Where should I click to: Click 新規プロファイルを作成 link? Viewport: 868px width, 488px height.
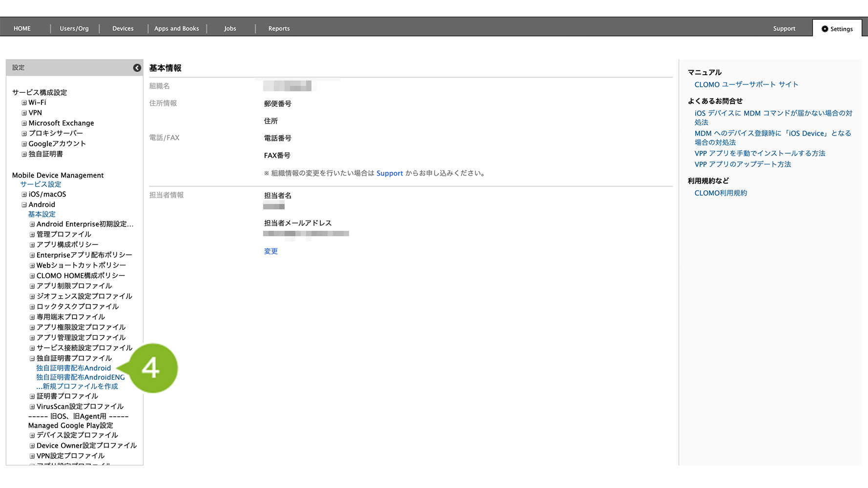tap(77, 386)
